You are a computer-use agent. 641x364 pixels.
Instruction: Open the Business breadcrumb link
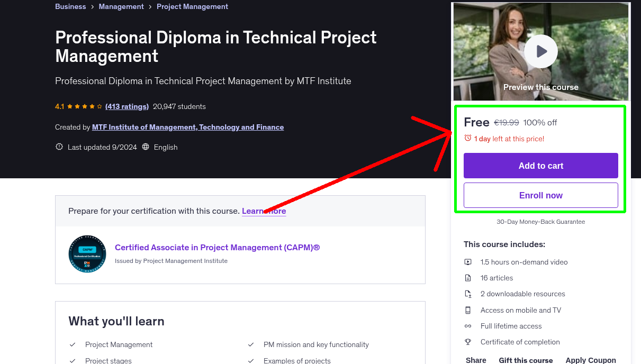pyautogui.click(x=70, y=6)
